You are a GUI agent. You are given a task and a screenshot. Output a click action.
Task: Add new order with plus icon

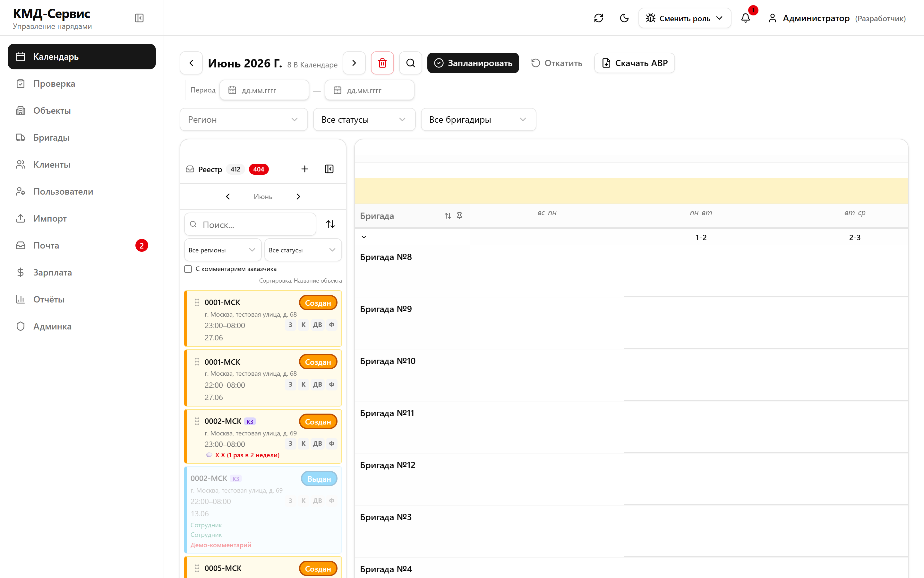pos(305,169)
